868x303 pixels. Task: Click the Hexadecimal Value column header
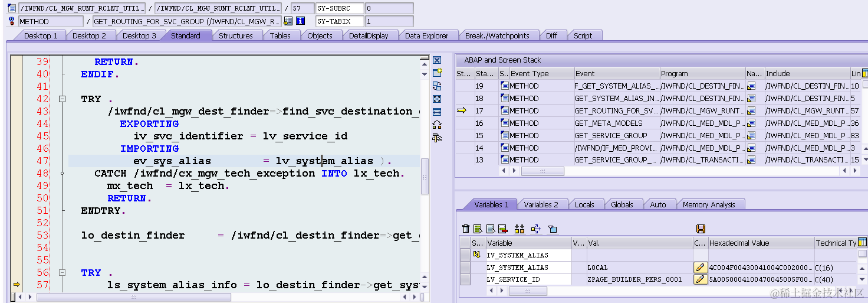761,243
